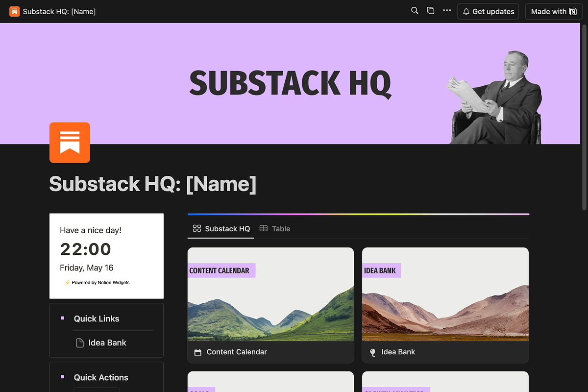Screen dimensions: 588x392
Task: Click the grid icon on Substack HQ tab
Action: click(x=197, y=228)
